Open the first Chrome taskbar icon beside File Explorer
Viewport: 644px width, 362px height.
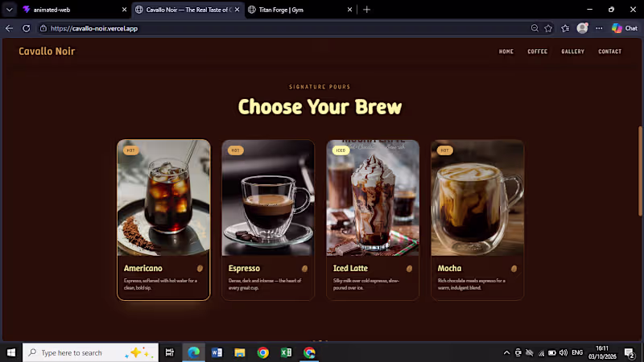coord(263,352)
